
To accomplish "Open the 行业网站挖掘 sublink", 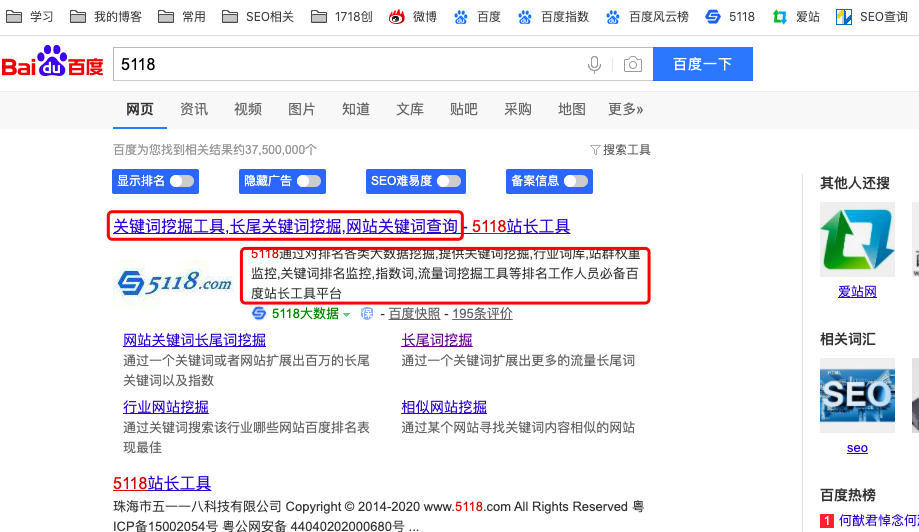I will pyautogui.click(x=166, y=407).
